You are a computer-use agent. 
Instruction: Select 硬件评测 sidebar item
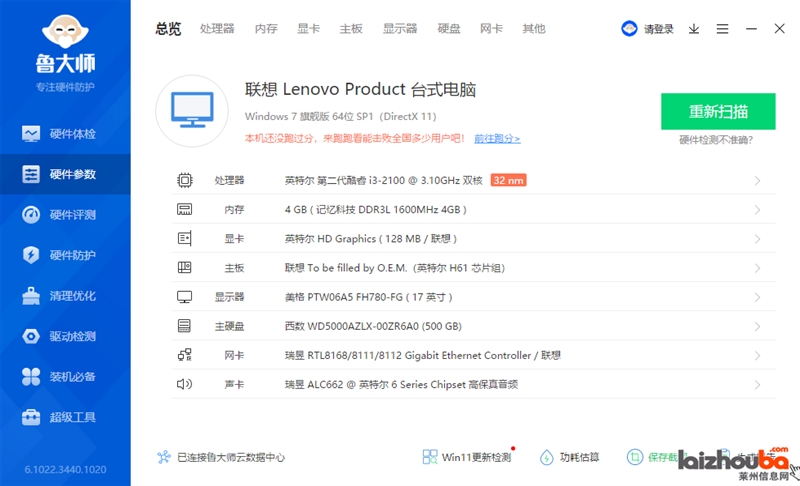pyautogui.click(x=64, y=214)
